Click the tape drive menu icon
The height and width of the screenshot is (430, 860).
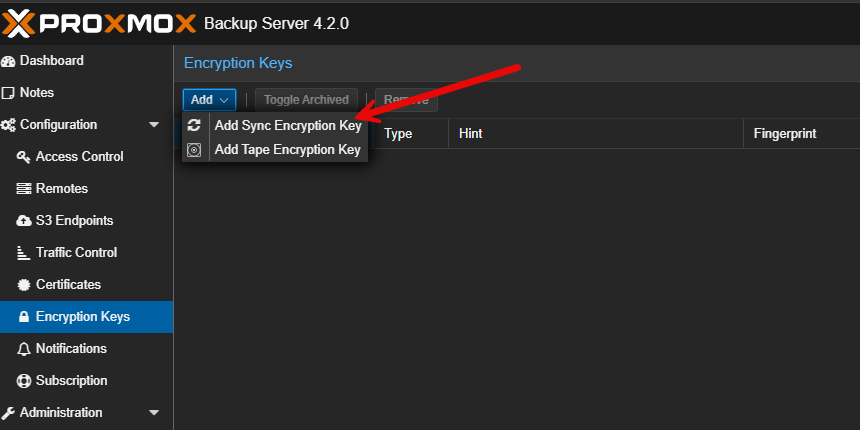pyautogui.click(x=194, y=150)
